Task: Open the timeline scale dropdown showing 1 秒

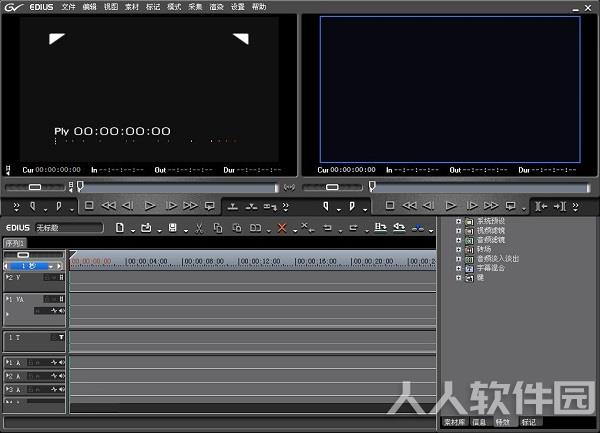Action: 51,266
